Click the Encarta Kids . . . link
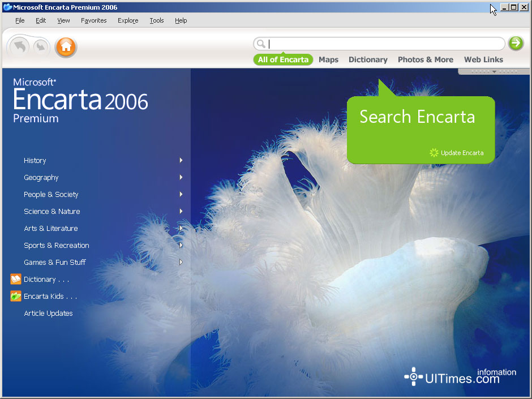This screenshot has width=532, height=399. point(50,296)
